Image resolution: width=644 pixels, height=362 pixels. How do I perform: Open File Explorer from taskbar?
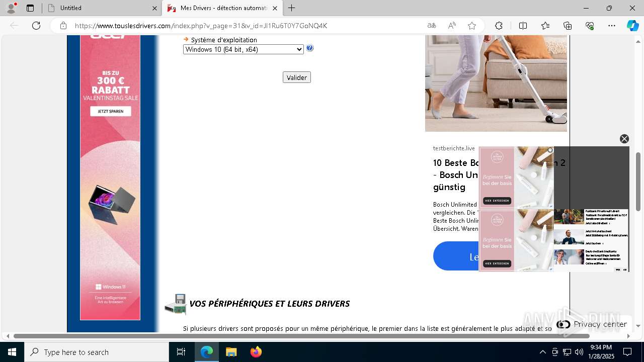click(x=231, y=352)
